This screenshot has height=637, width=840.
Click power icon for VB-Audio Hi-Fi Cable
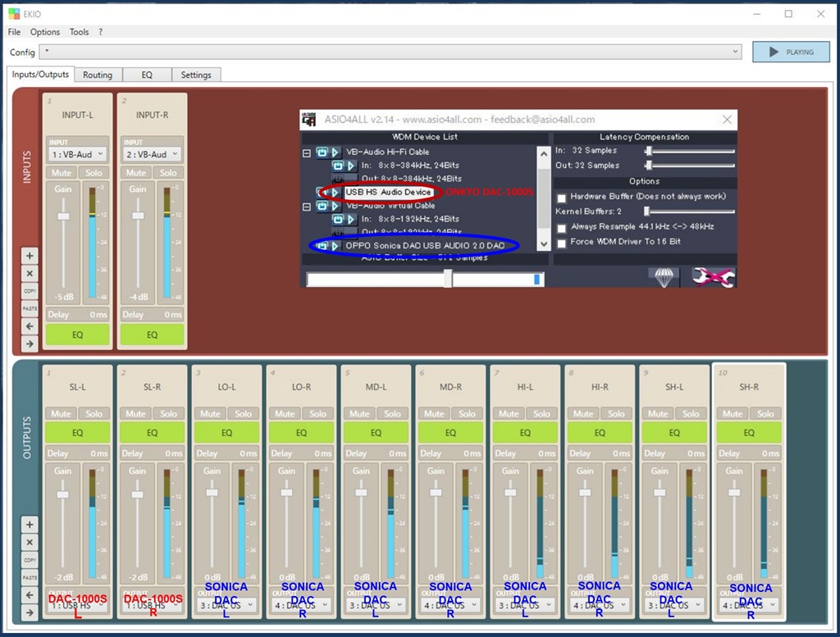click(x=323, y=152)
